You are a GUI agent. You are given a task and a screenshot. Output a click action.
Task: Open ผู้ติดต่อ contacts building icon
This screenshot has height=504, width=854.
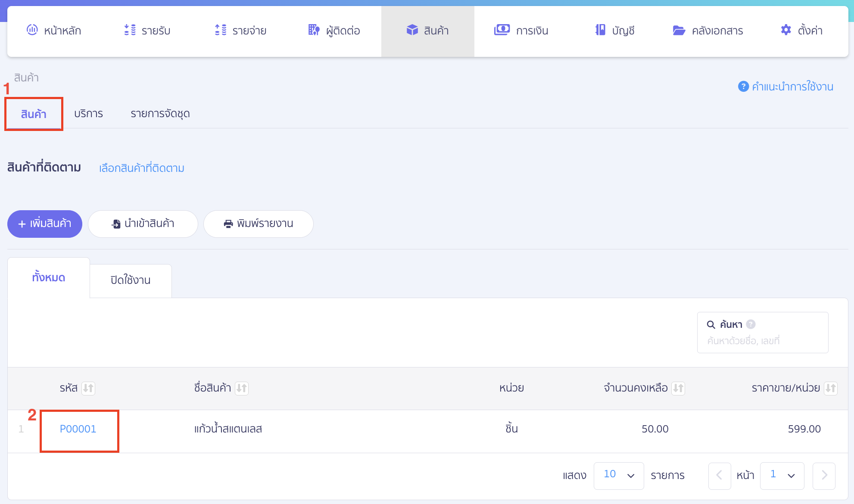pos(314,30)
